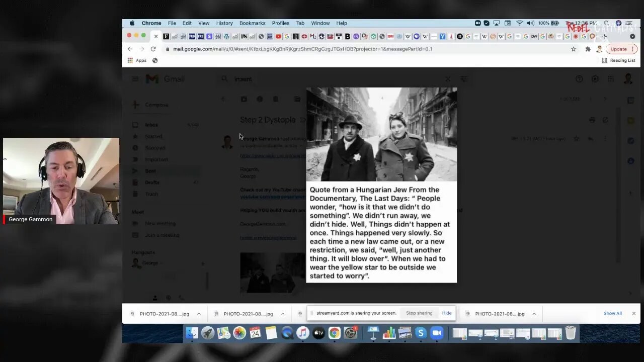Open System Preferences from the Dock

click(350, 333)
